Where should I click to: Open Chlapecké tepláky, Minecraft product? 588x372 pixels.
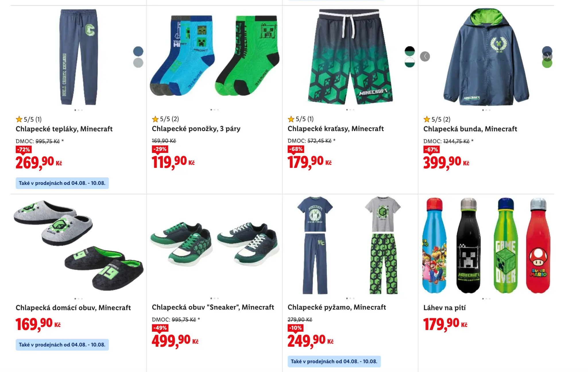64,129
